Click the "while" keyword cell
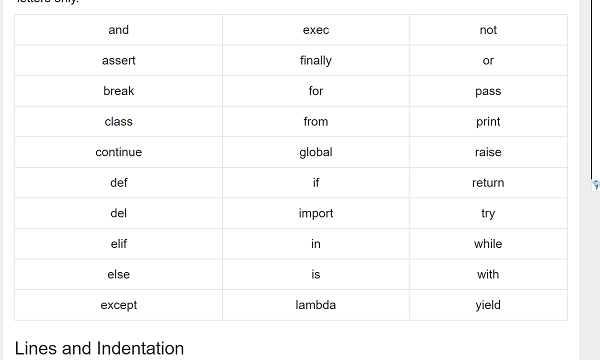Screen dimensions: 600x360 pyautogui.click(x=488, y=244)
